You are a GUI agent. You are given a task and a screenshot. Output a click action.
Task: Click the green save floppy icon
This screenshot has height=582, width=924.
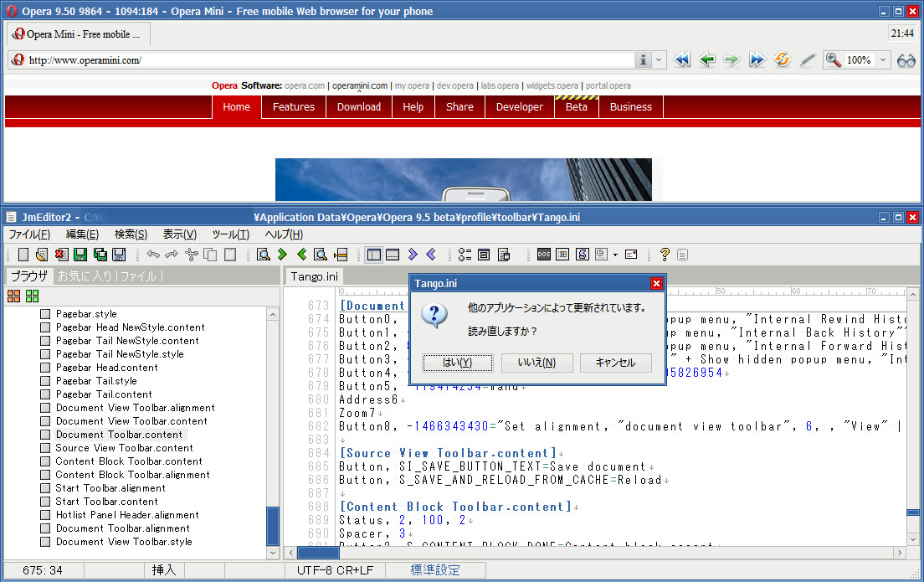[80, 254]
